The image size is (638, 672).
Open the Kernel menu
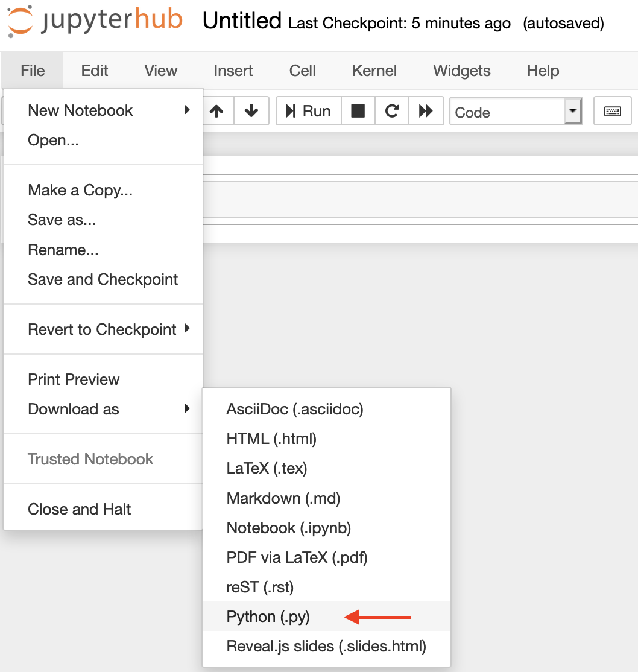(374, 71)
